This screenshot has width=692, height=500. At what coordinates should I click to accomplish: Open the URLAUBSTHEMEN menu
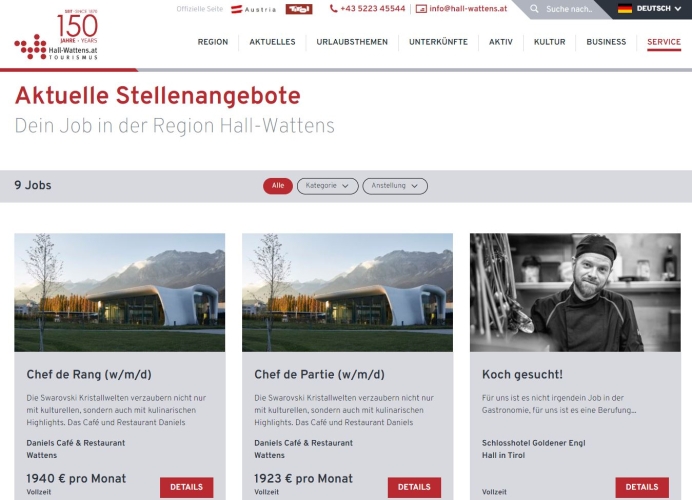352,42
